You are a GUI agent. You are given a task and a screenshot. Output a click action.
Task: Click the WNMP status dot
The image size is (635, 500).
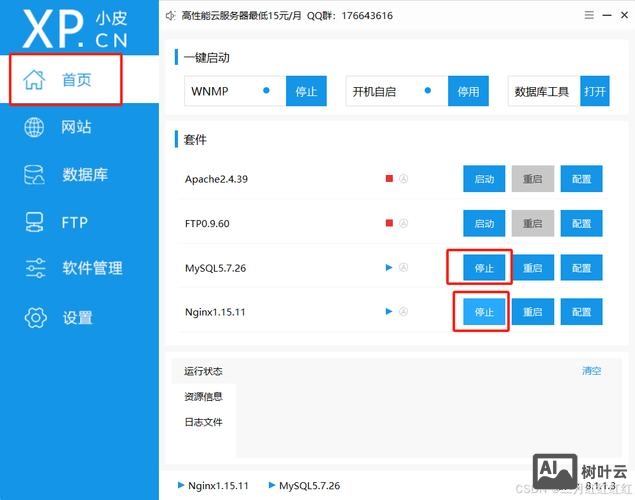tap(266, 90)
